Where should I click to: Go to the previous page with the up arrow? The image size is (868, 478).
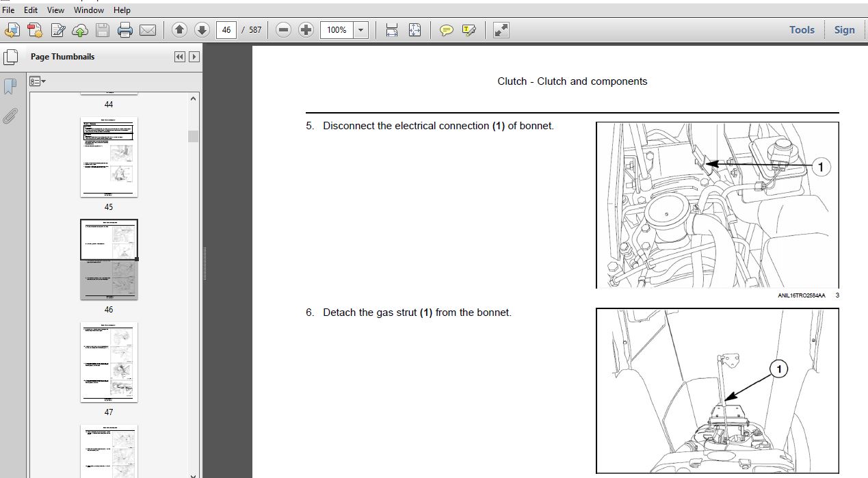click(179, 30)
